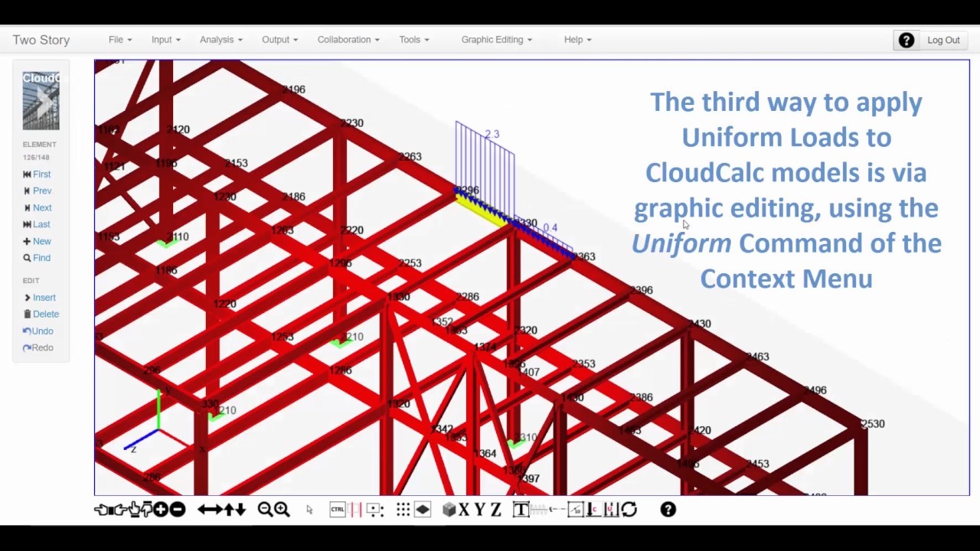The width and height of the screenshot is (980, 551).
Task: Click the black plus circle icon
Action: coord(161,510)
